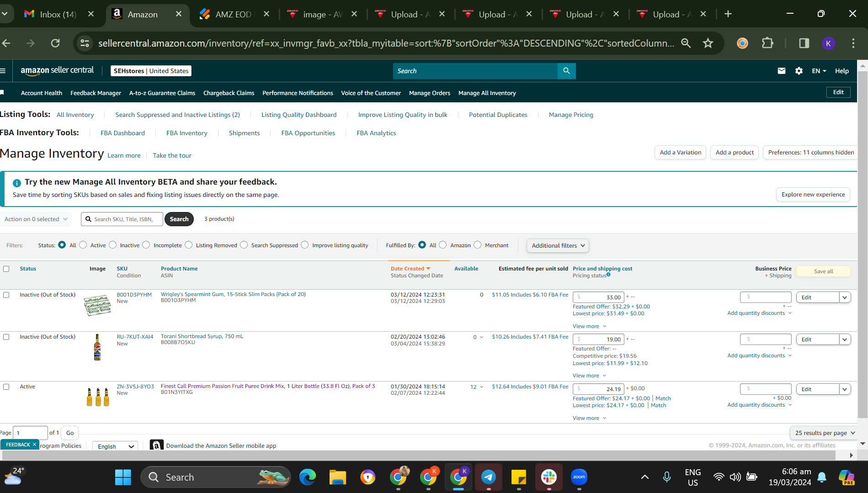Click the Amazon Seller Central logo
This screenshot has height=493, width=868.
click(x=57, y=70)
